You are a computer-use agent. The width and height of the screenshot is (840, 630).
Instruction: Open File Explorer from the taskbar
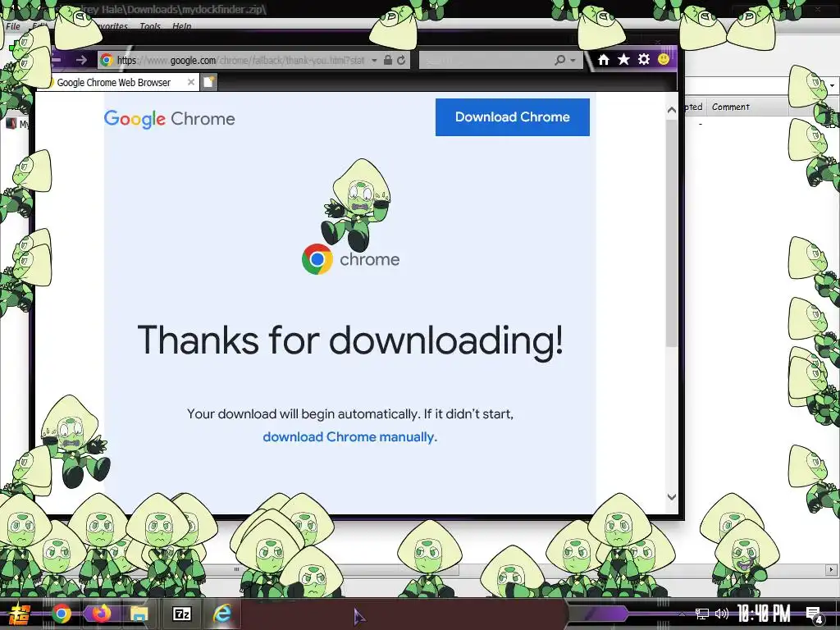point(139,614)
